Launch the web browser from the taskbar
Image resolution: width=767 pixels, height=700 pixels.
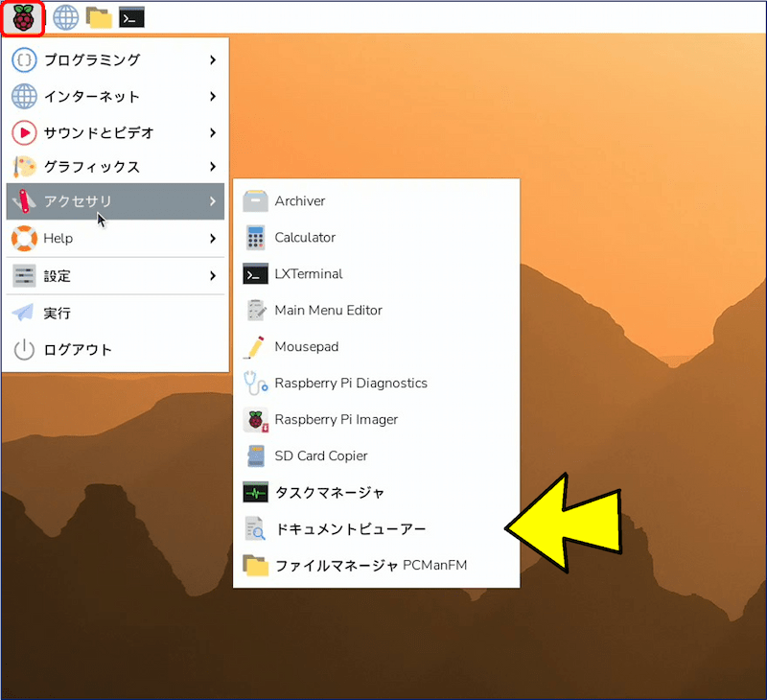pos(65,16)
